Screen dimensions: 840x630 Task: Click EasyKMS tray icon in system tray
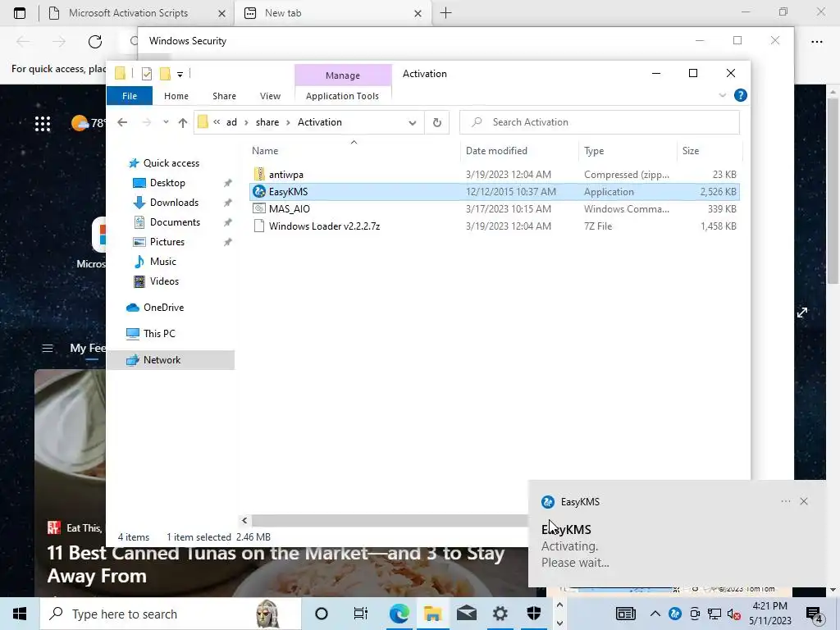pos(675,614)
